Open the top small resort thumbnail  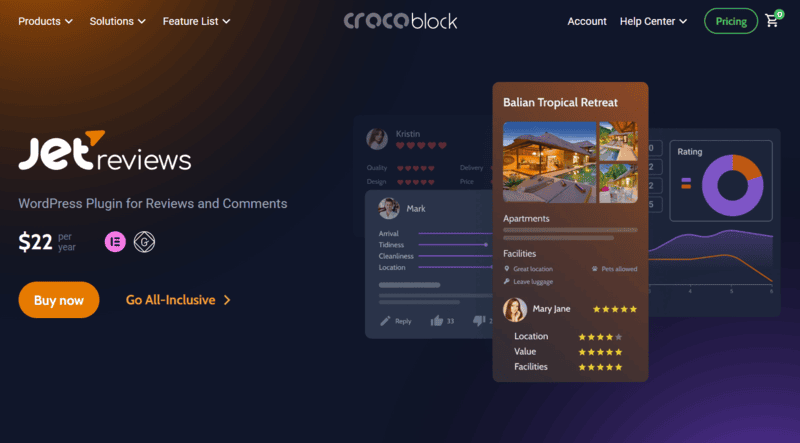[x=618, y=141]
